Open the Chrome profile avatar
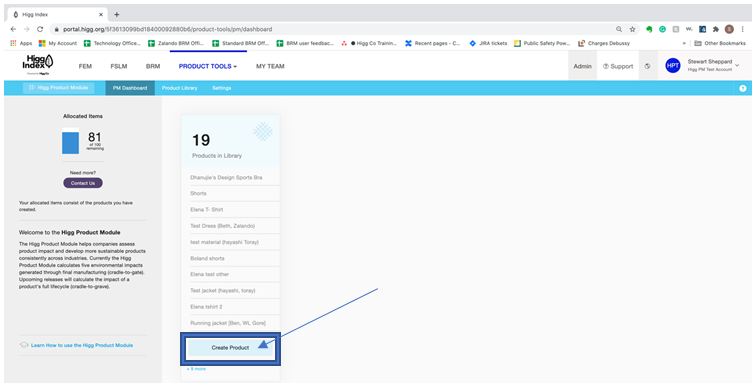 click(729, 29)
